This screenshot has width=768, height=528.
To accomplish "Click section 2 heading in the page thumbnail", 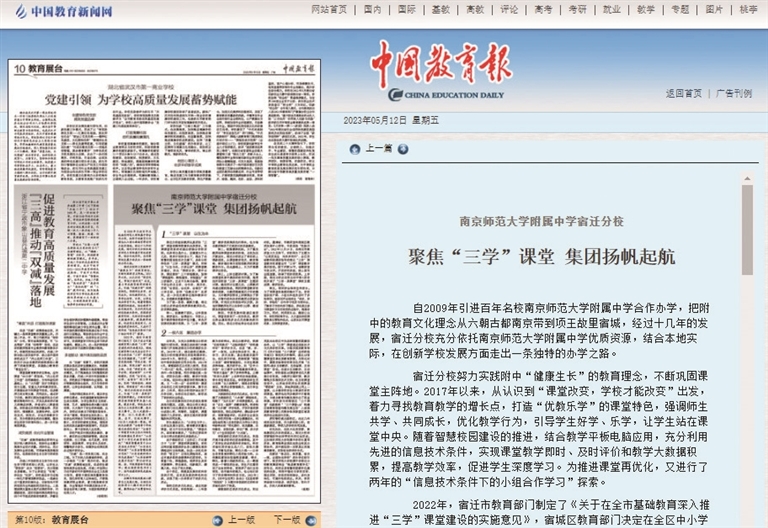I will (x=182, y=333).
